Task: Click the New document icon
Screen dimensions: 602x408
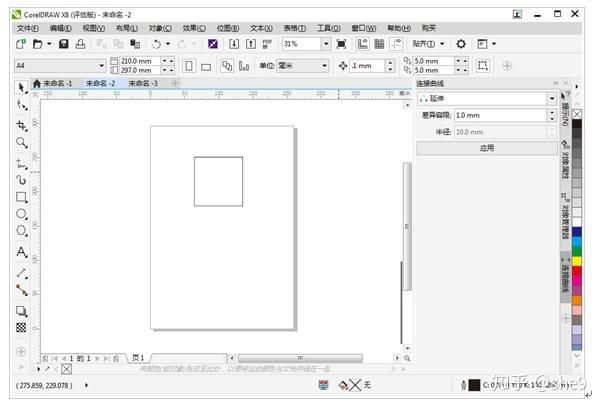Action: tap(21, 44)
